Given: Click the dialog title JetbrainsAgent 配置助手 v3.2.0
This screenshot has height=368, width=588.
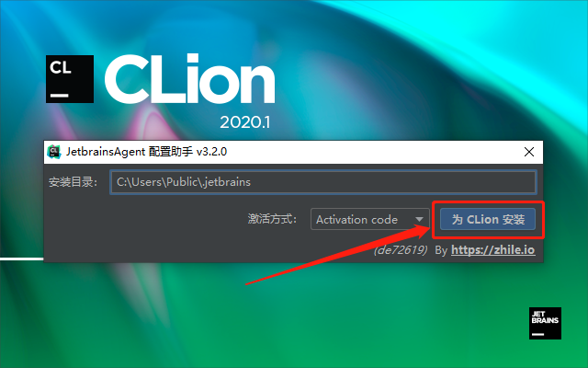Looking at the screenshot, I should tap(147, 152).
